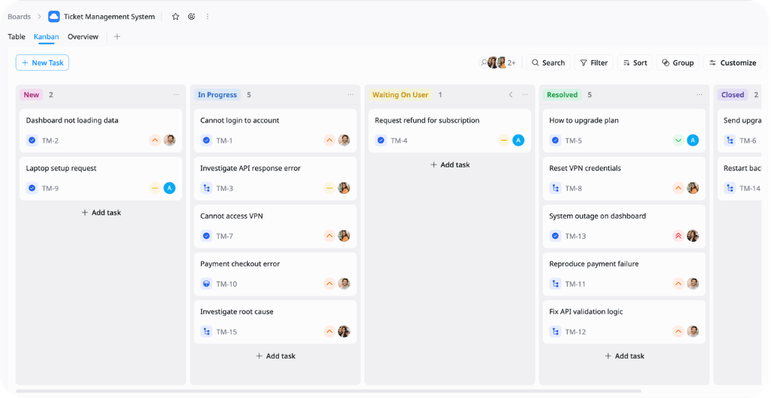Viewport: 771px width, 398px height.
Task: Click the New Task button
Action: [42, 62]
